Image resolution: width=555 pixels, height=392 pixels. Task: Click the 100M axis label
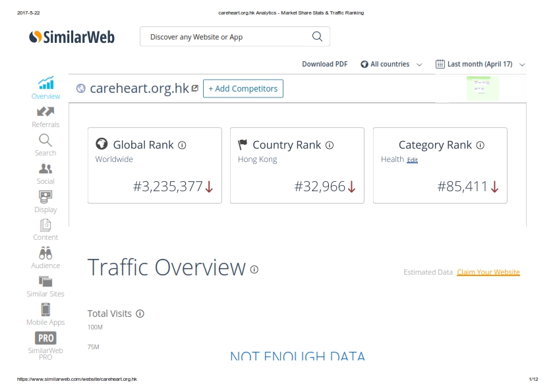pyautogui.click(x=95, y=327)
